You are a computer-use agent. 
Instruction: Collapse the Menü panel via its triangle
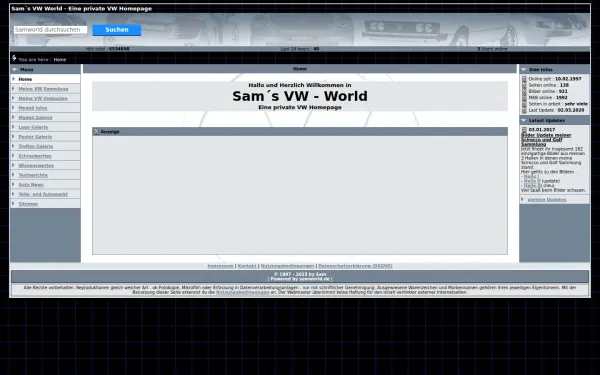coord(15,70)
